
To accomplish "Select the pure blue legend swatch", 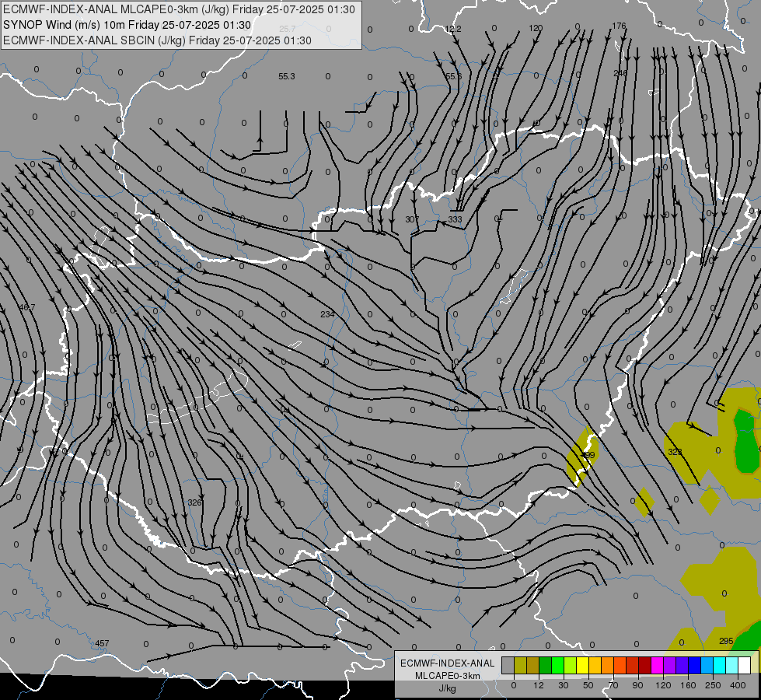I will (695, 665).
